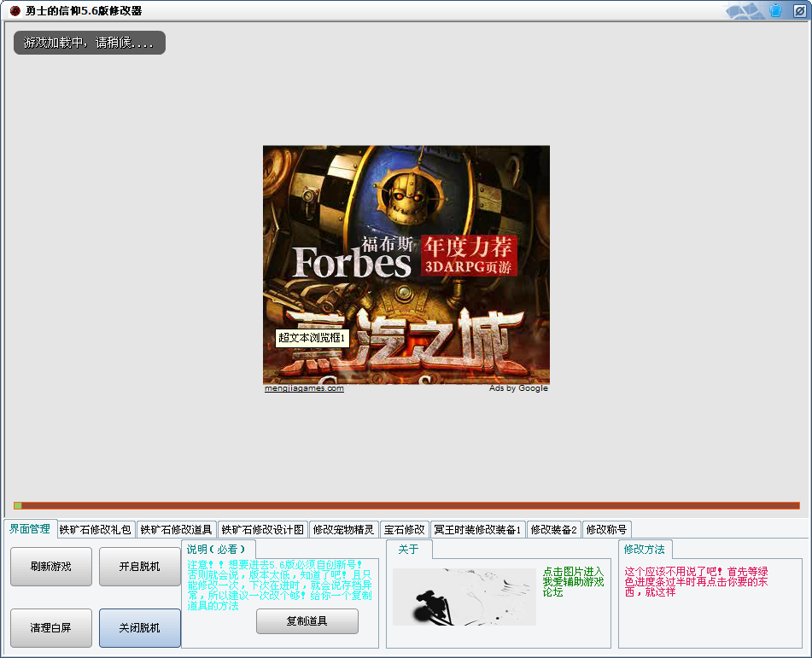Open the 修改装备2 tab

pyautogui.click(x=553, y=530)
